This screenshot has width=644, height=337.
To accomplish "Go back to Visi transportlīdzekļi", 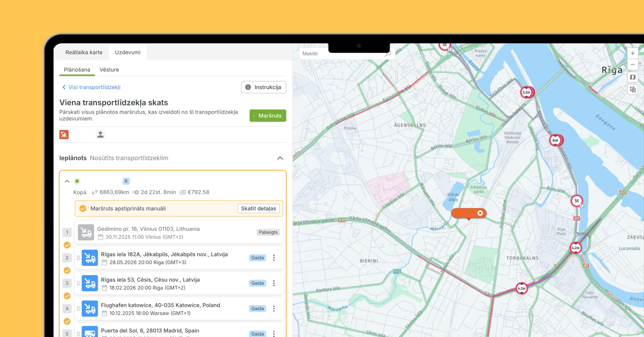I will [x=91, y=87].
